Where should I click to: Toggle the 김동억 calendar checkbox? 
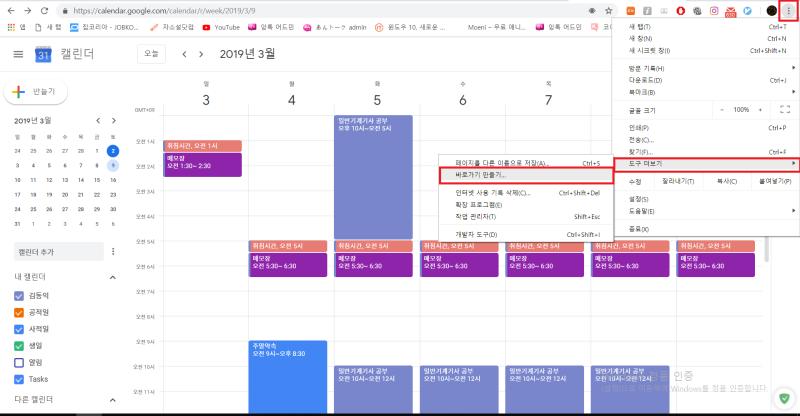click(19, 296)
